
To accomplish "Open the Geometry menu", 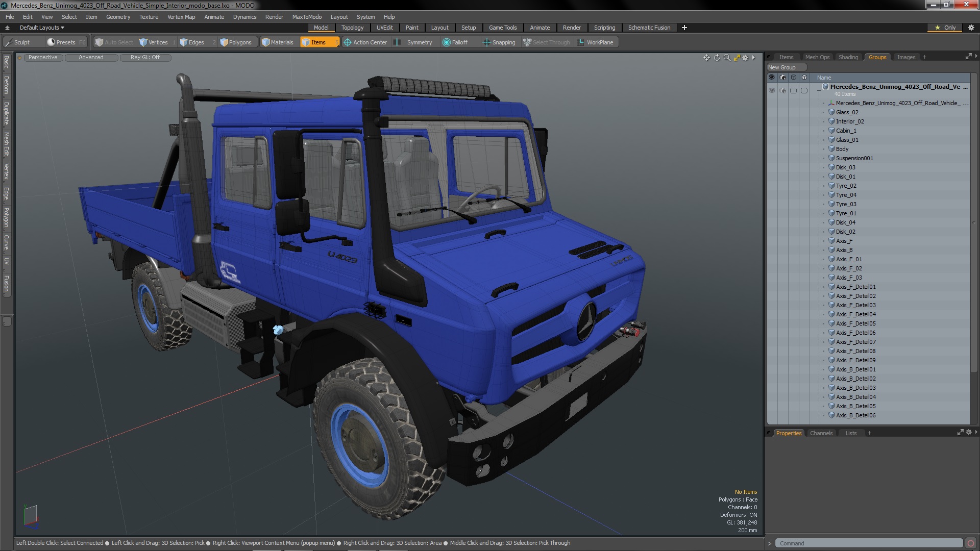I will click(118, 17).
